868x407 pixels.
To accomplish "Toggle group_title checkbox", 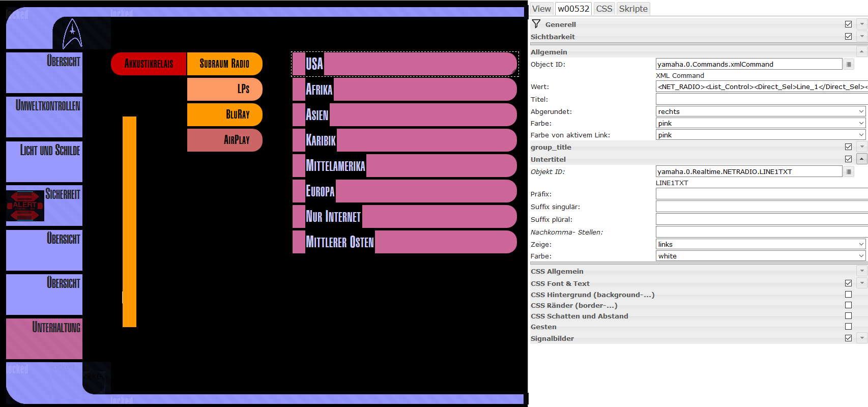I will click(848, 147).
